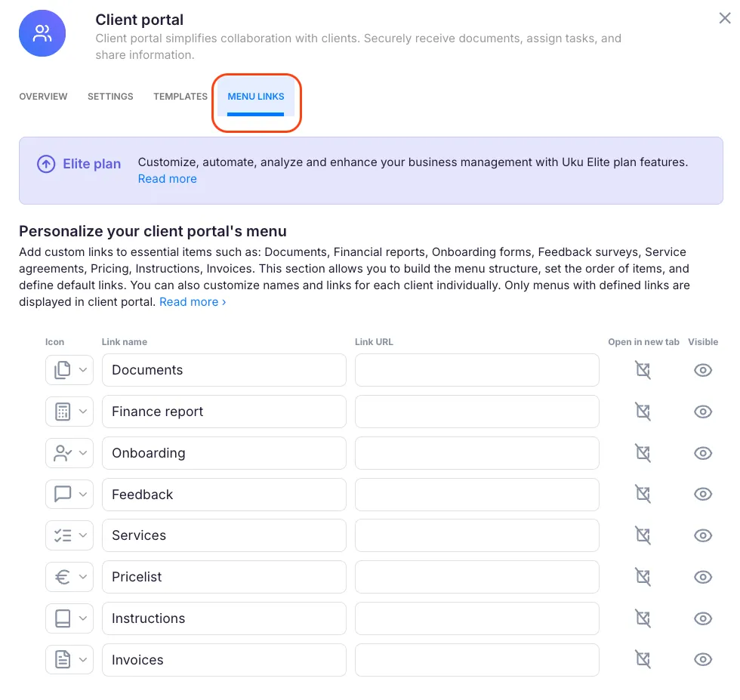Hide the Finance report menu item
Viewport: 740px width, 700px height.
pos(703,412)
